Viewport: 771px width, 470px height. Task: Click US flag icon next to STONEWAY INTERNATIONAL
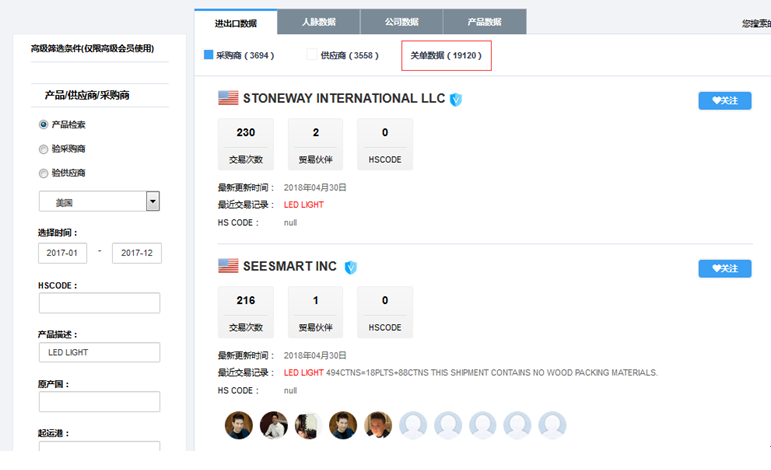point(228,98)
